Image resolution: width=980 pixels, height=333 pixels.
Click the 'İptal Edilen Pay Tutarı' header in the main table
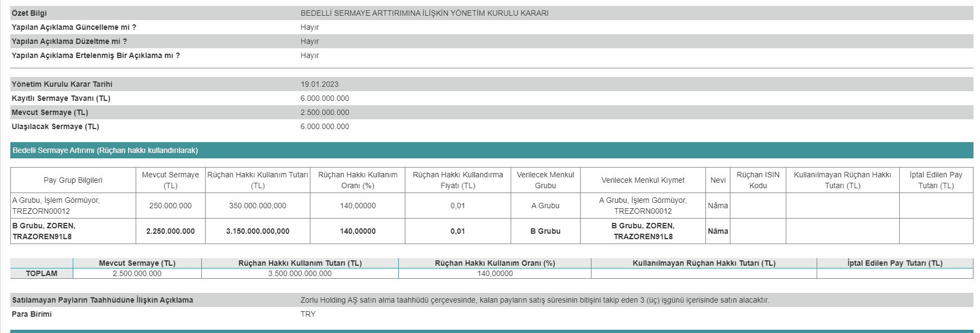[936, 180]
